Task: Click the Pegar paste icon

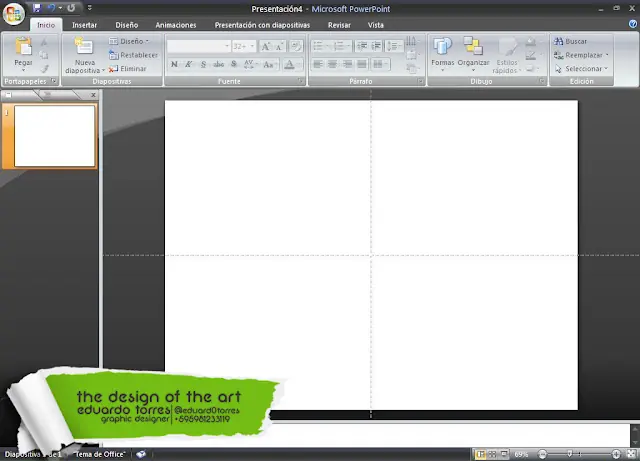Action: tap(23, 47)
